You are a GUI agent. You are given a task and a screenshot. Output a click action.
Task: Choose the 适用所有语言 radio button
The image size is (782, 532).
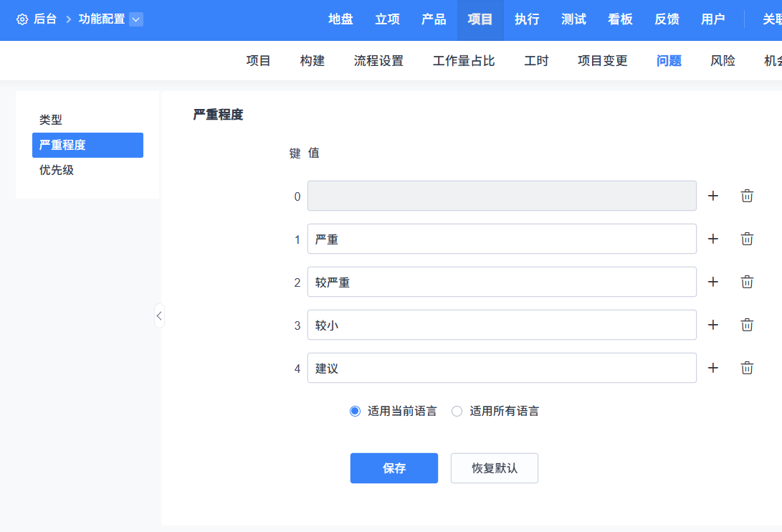click(457, 411)
